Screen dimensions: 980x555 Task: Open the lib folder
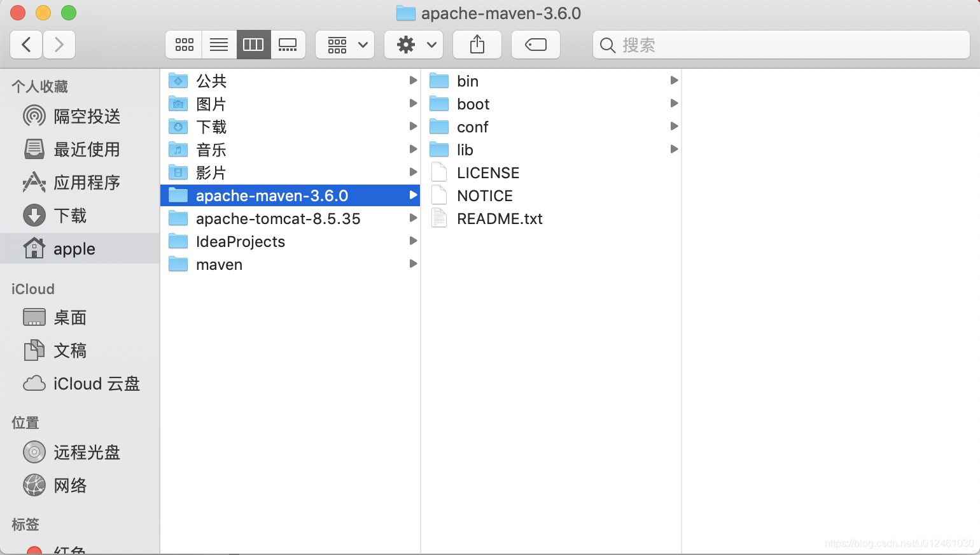click(551, 150)
